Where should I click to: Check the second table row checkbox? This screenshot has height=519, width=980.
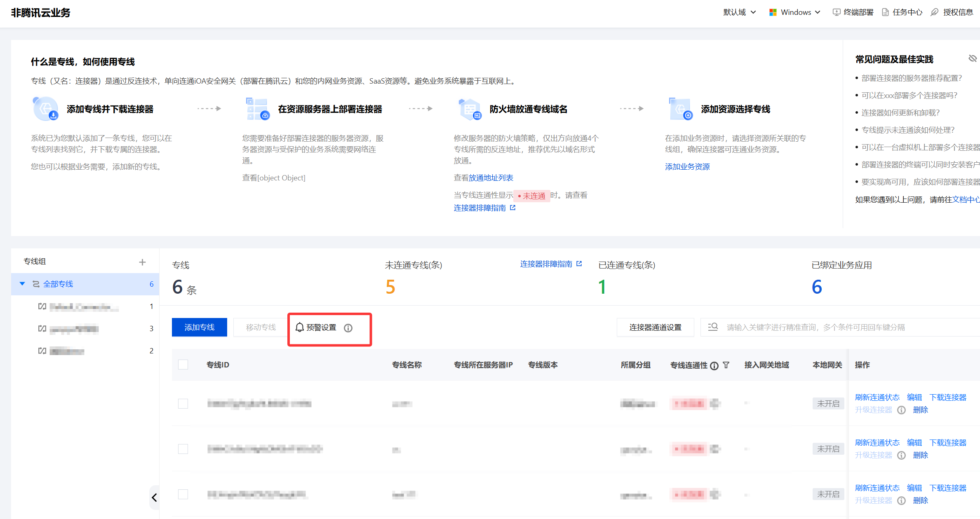[x=183, y=449]
